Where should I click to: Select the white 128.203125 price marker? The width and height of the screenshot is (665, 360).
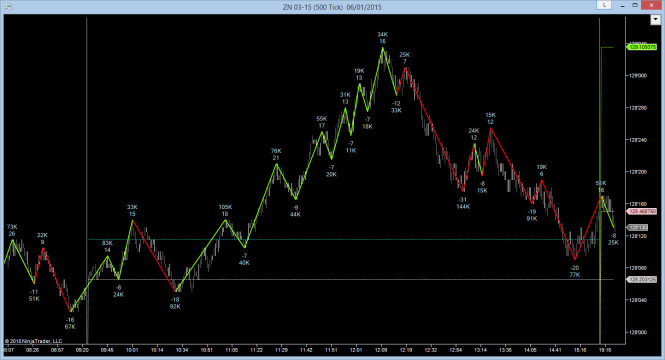[x=642, y=279]
